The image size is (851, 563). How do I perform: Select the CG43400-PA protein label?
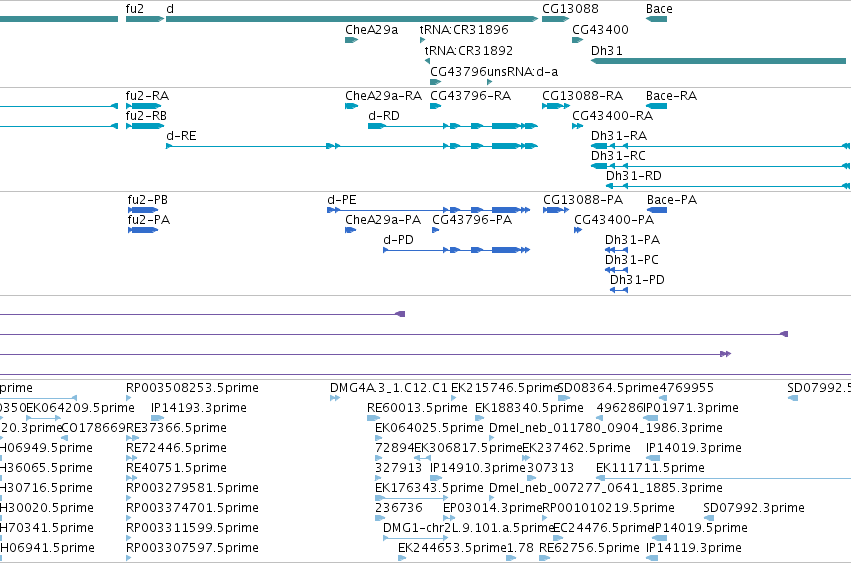point(614,220)
